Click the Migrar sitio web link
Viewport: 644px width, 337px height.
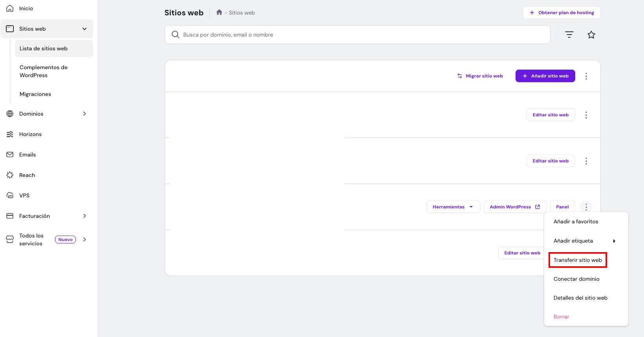click(480, 76)
